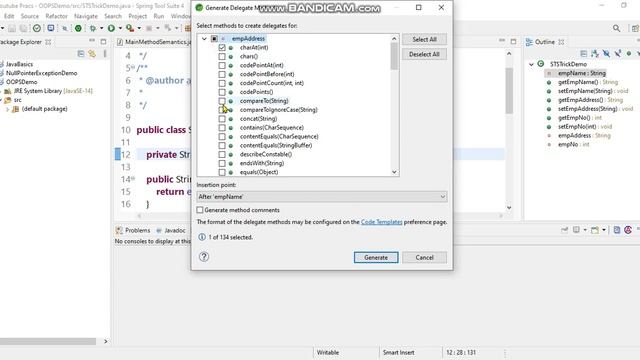Open the Run button dropdown arrow

tap(120, 28)
